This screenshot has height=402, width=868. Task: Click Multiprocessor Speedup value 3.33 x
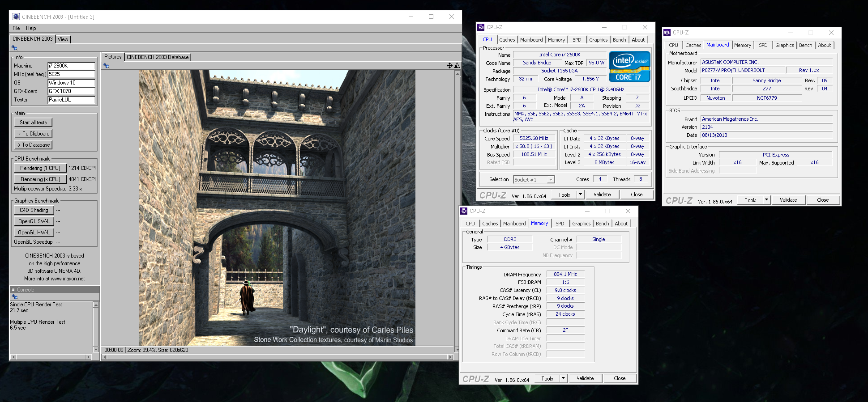pos(75,189)
